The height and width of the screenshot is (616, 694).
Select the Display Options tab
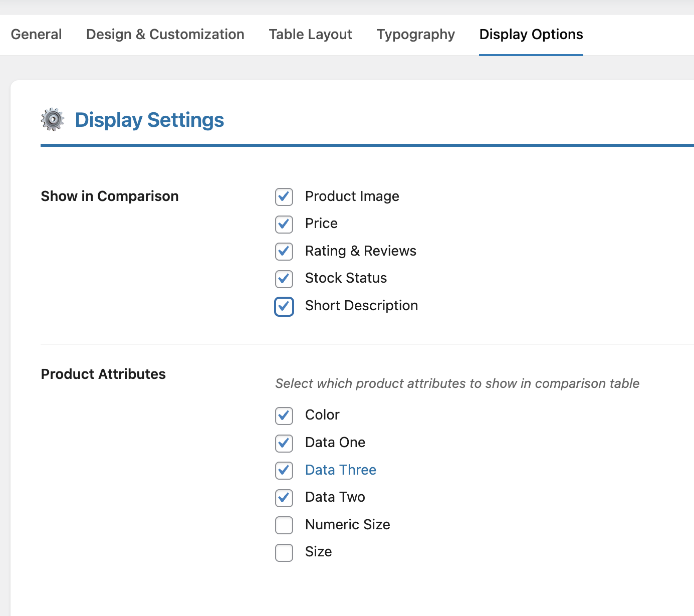pos(531,35)
